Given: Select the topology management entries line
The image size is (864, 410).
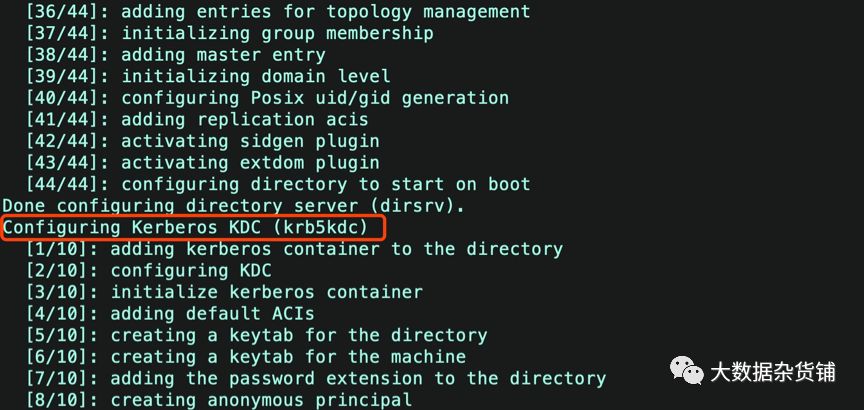Looking at the screenshot, I should pyautogui.click(x=278, y=12).
